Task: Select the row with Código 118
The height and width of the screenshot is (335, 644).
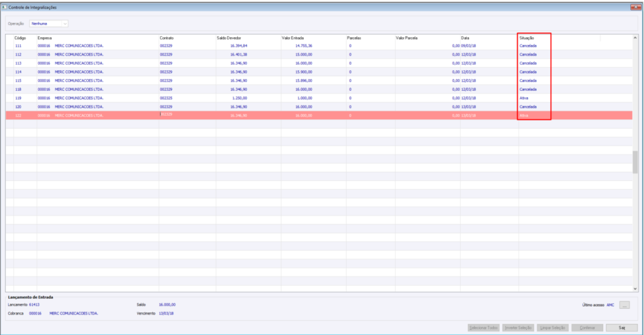Action: pyautogui.click(x=319, y=89)
